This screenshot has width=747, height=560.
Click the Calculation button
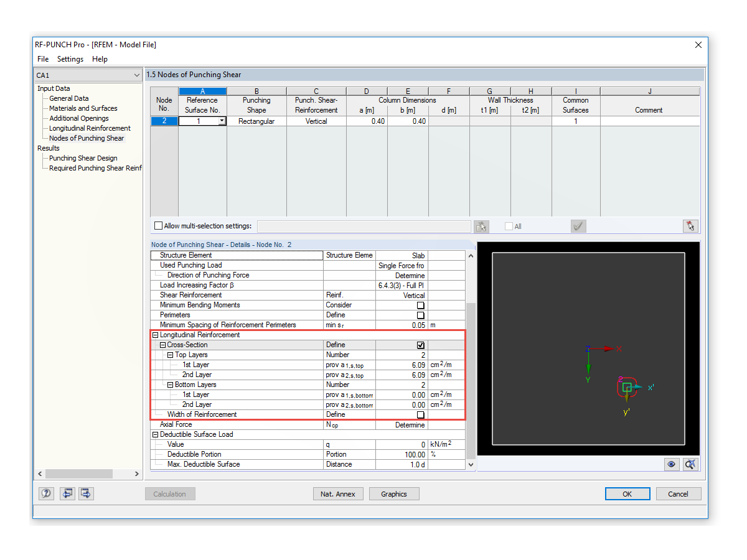(170, 494)
